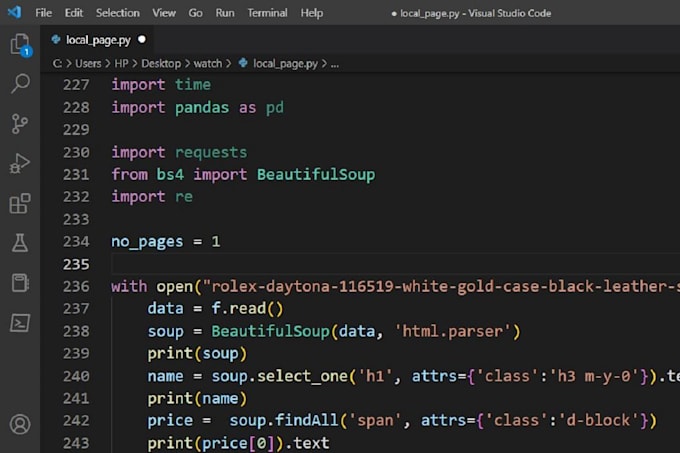Open the Testing flask icon
Image resolution: width=680 pixels, height=453 pixels.
(x=19, y=242)
